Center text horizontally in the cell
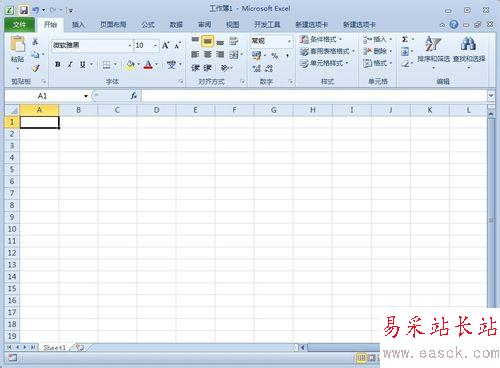 (207, 54)
